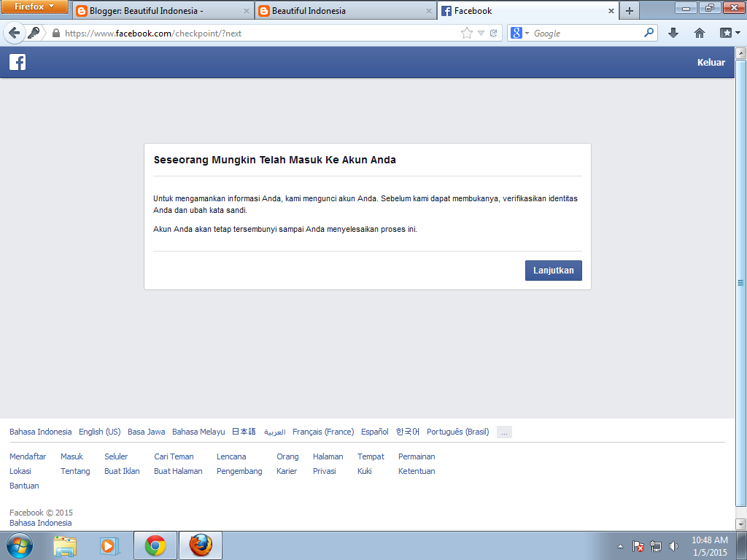Open the Ketentuan footer link

click(x=417, y=472)
